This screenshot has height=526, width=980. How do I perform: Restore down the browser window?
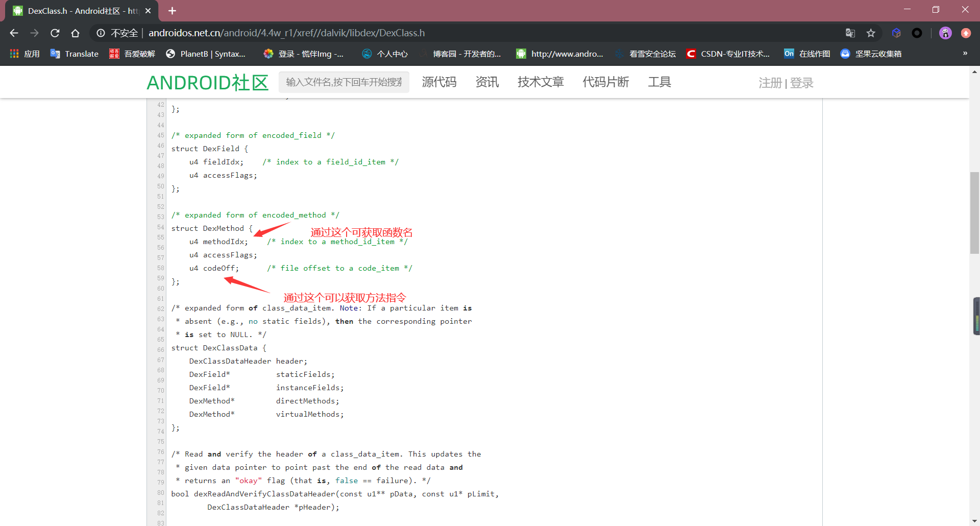click(936, 10)
